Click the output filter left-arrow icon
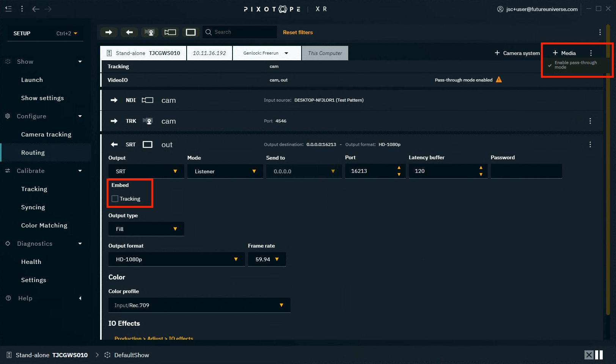Screen dimensions: 616x364 (x=129, y=32)
